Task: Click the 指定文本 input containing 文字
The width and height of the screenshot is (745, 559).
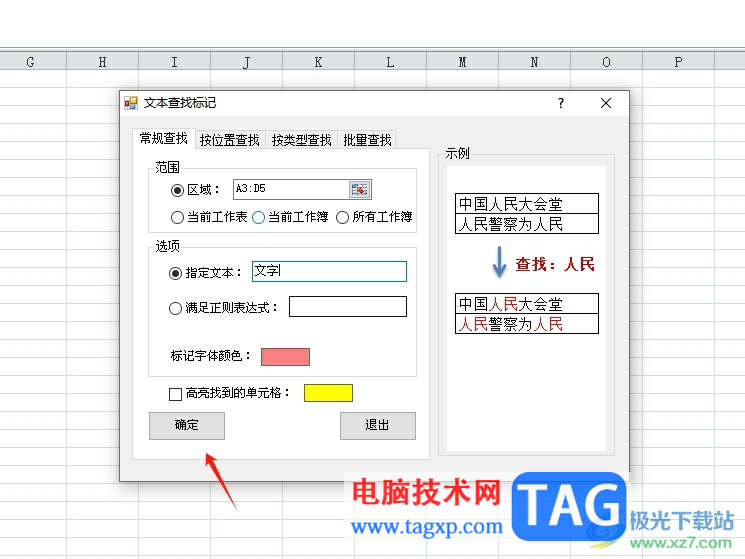Action: tap(329, 271)
